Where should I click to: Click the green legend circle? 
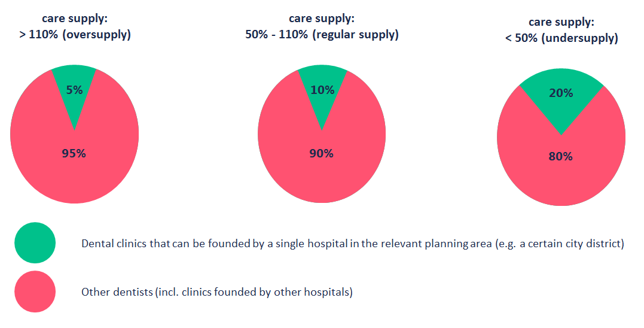click(x=35, y=243)
